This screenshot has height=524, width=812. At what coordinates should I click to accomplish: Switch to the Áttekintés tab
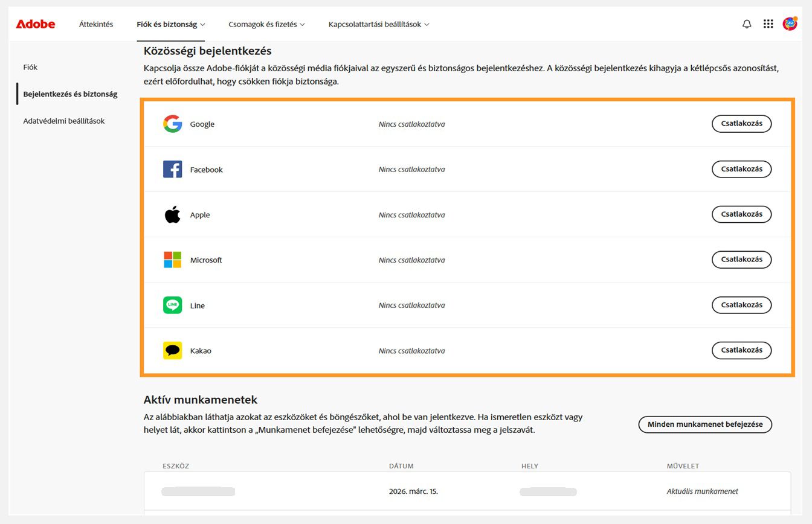[x=95, y=25]
